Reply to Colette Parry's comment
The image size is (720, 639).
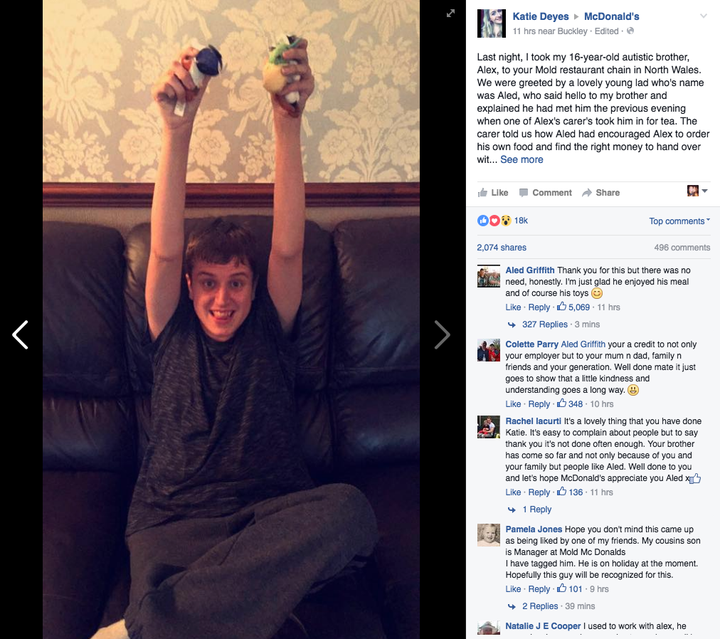tap(539, 404)
